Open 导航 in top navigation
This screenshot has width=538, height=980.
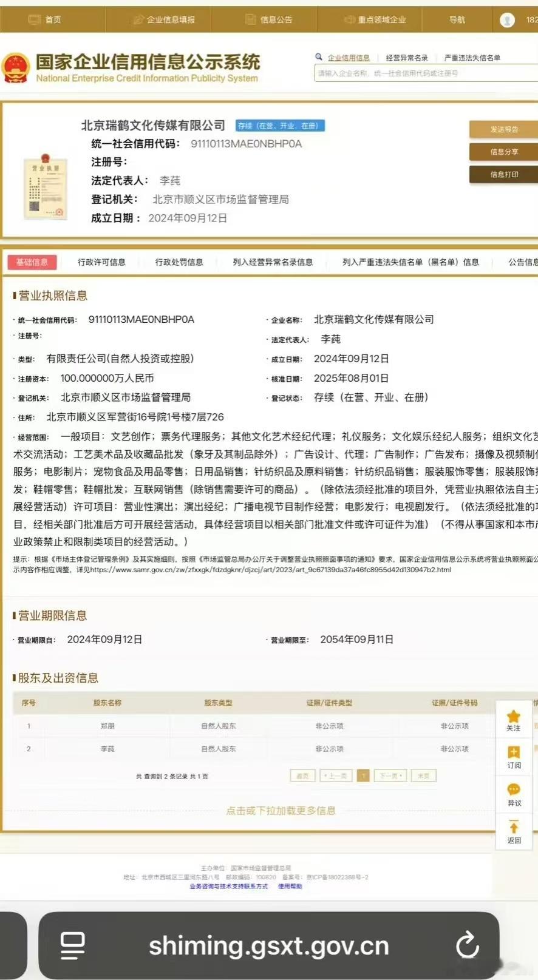457,19
